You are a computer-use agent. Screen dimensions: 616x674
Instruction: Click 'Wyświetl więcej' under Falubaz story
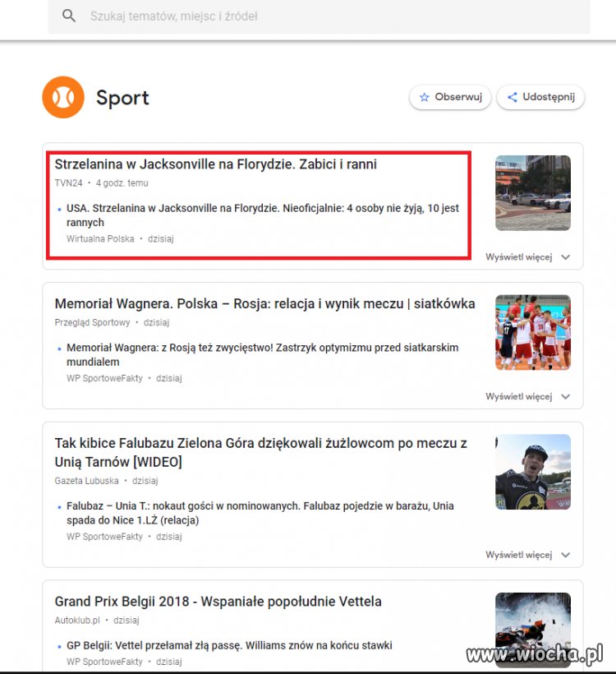[518, 555]
